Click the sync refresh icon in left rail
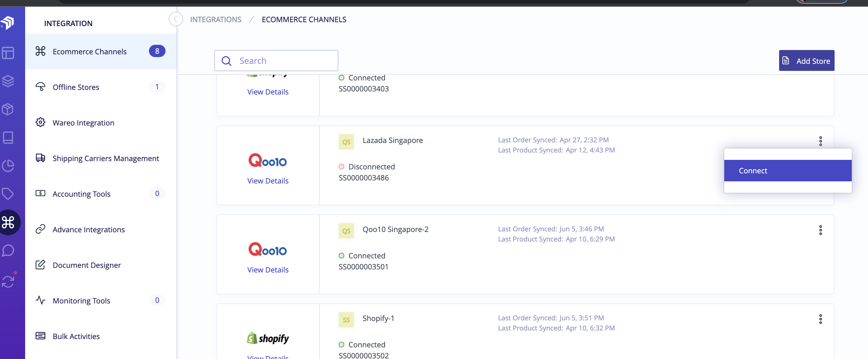Screen dimensions: 868x359 [x=8, y=281]
